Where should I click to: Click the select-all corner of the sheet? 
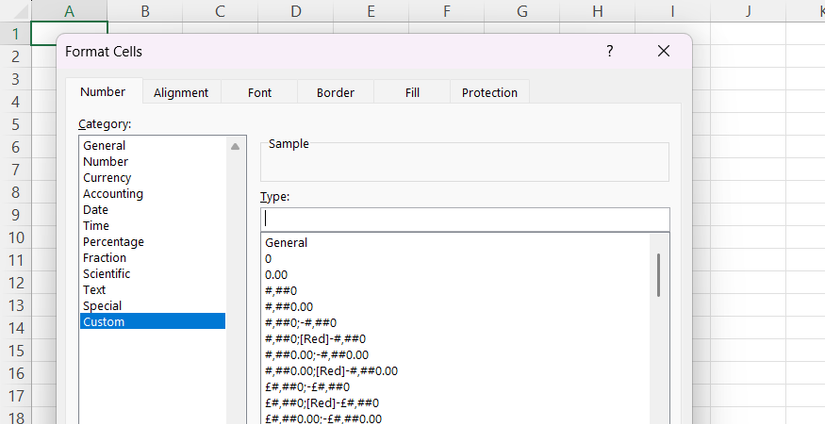tap(16, 11)
